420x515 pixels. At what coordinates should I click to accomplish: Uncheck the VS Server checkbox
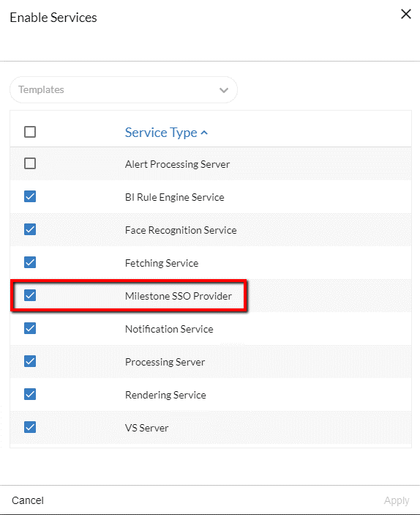pyautogui.click(x=30, y=427)
